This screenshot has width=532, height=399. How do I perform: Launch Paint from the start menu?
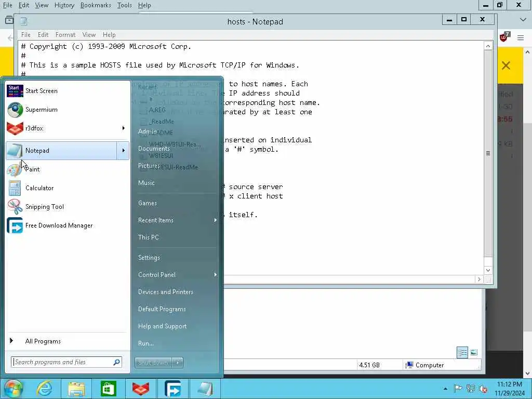(68, 169)
